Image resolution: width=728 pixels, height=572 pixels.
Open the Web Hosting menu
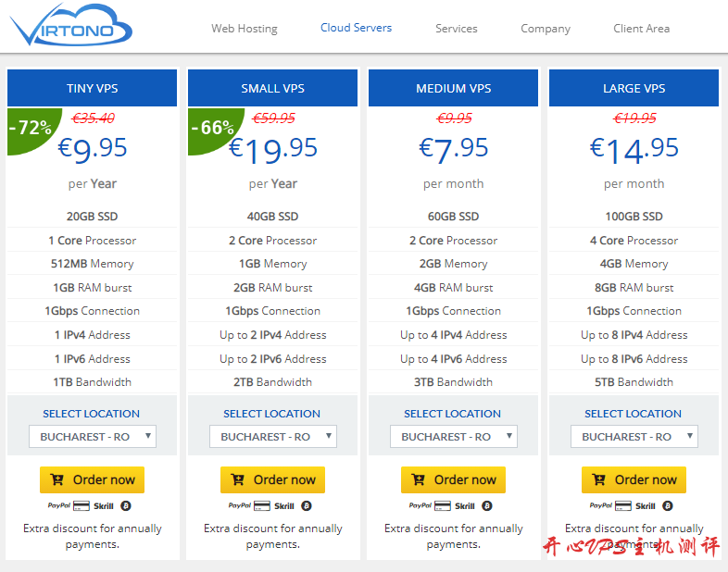point(244,29)
